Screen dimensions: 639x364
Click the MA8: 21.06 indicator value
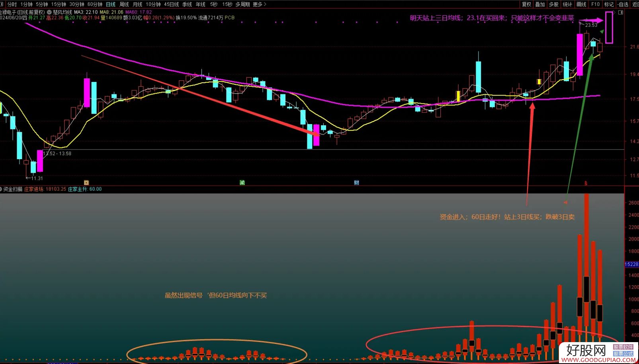click(111, 12)
